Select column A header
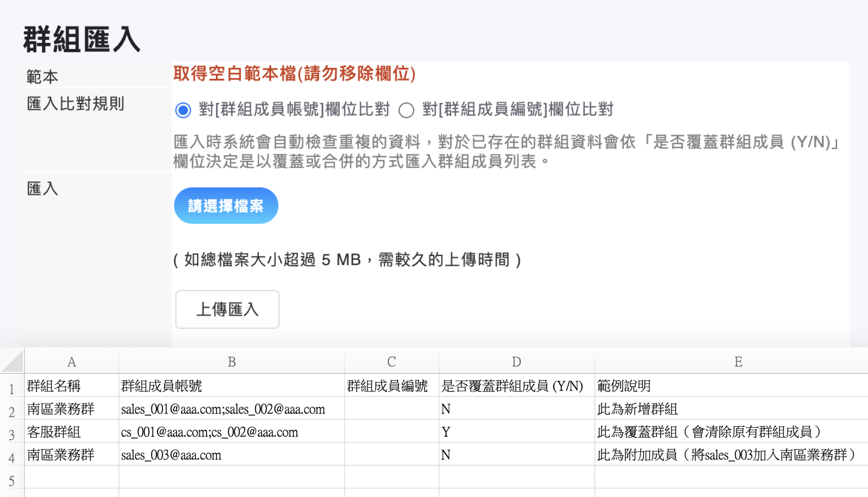The height and width of the screenshot is (497, 868). [72, 362]
